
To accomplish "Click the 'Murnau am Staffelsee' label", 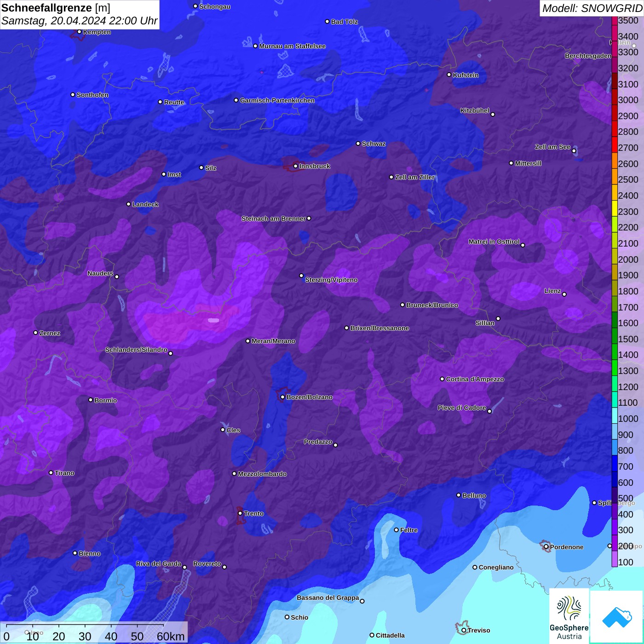I will coord(293,46).
